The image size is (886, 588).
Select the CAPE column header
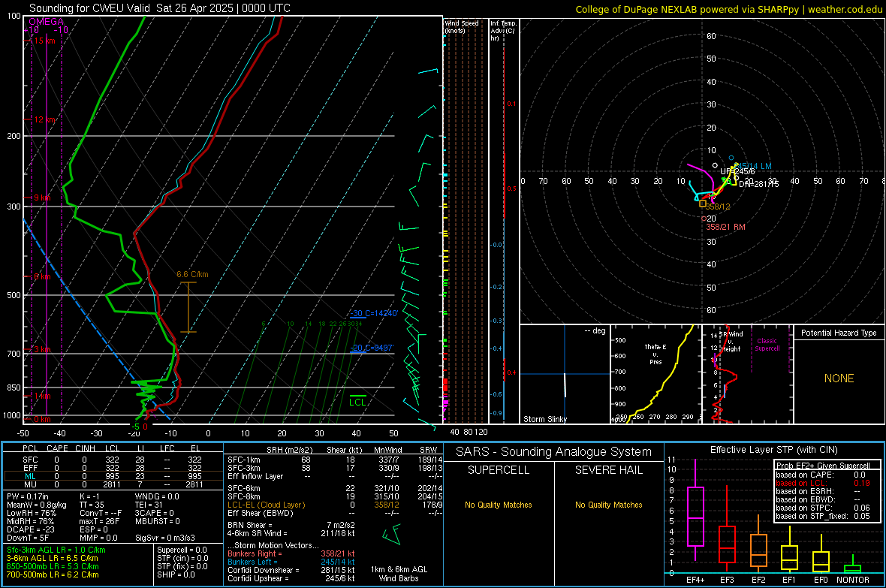[x=57, y=448]
